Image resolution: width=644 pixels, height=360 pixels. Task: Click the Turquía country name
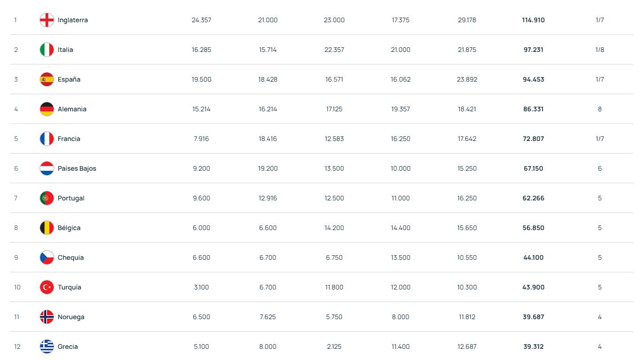click(x=70, y=287)
